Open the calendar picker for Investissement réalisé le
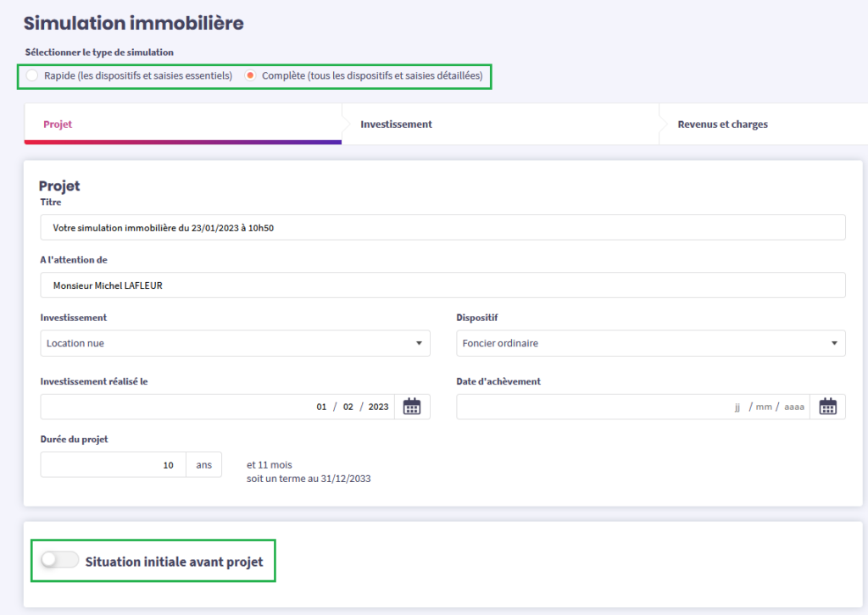The width and height of the screenshot is (868, 615). click(412, 407)
